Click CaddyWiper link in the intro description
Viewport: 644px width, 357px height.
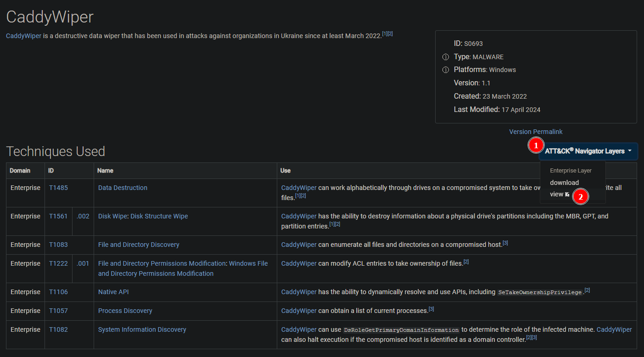click(x=23, y=35)
